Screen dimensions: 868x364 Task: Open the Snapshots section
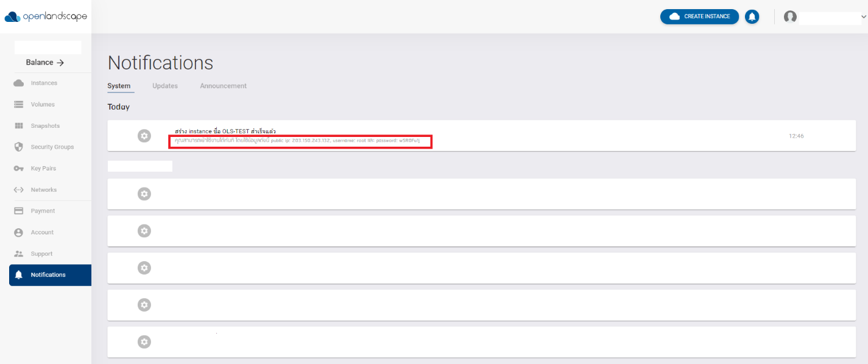pyautogui.click(x=44, y=125)
